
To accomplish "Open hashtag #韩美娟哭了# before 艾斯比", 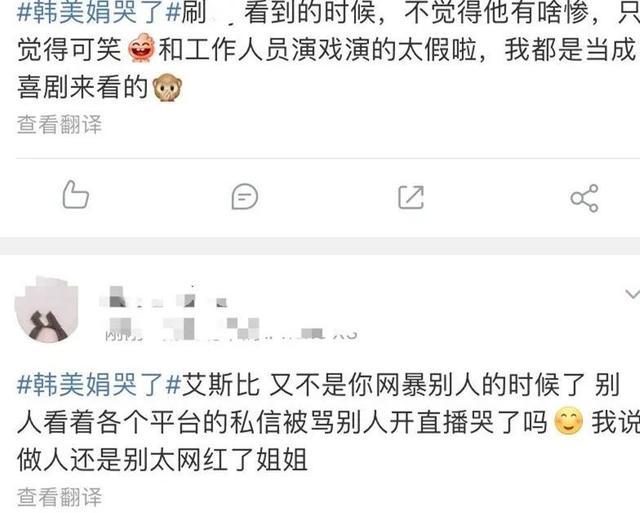I will [x=99, y=384].
